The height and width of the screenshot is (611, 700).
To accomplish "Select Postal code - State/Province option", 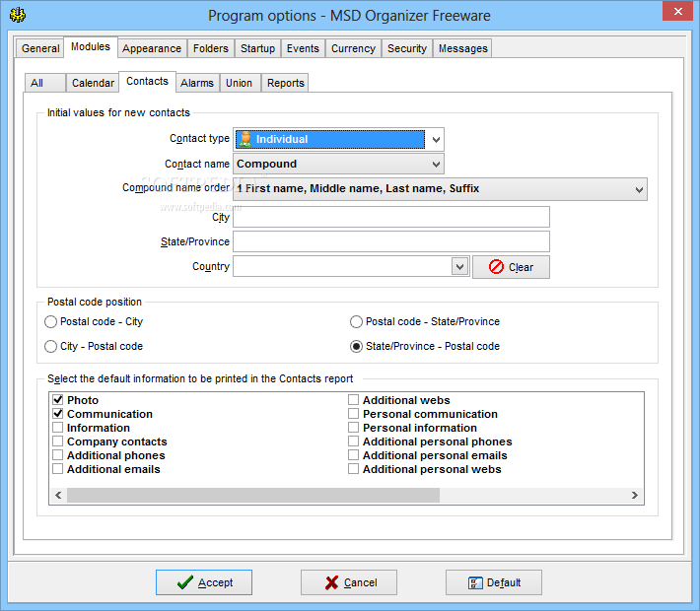I will point(425,322).
